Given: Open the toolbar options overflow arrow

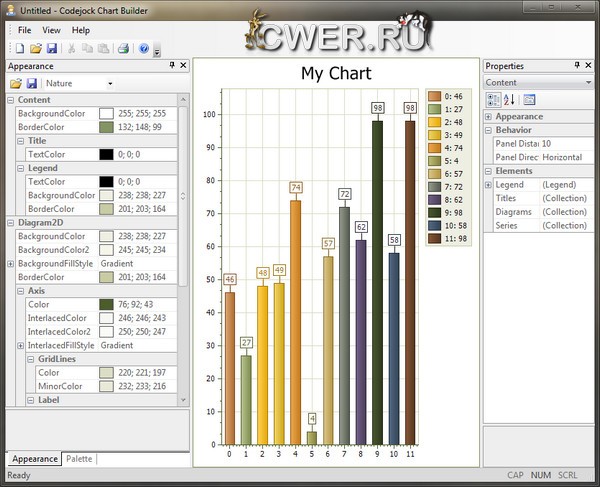Looking at the screenshot, I should (x=157, y=50).
